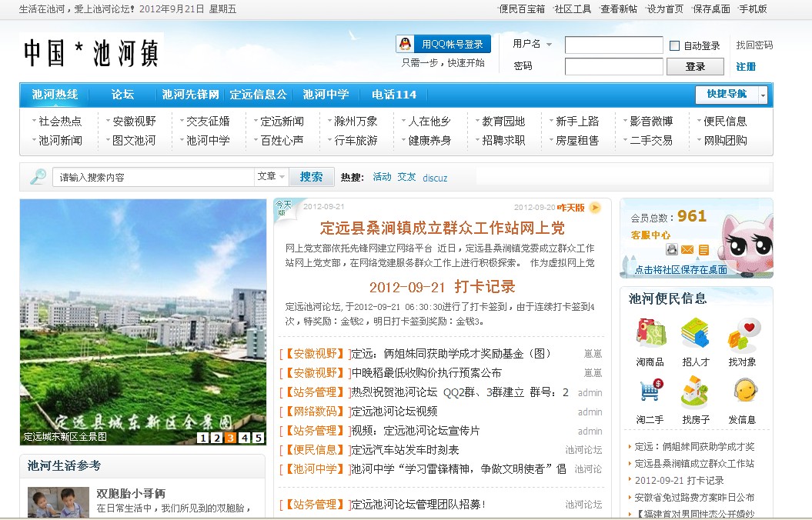This screenshot has height=520, width=812.
Task: Select the 池河先锋网 nav tab
Action: tap(190, 94)
